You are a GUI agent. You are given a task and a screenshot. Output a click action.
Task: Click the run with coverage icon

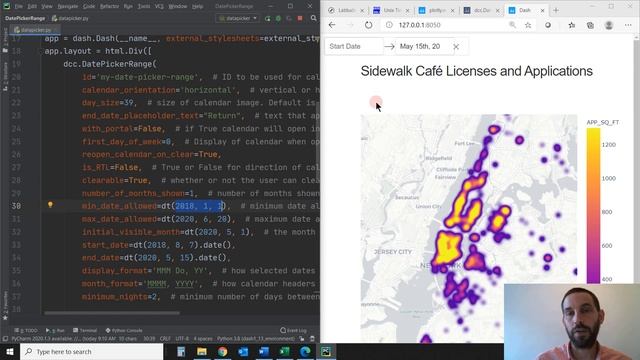pyautogui.click(x=289, y=18)
